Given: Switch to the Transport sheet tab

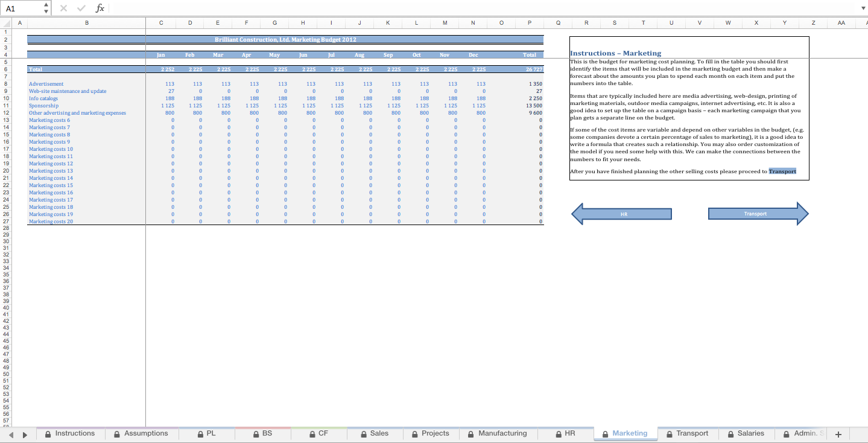Looking at the screenshot, I should click(x=687, y=433).
